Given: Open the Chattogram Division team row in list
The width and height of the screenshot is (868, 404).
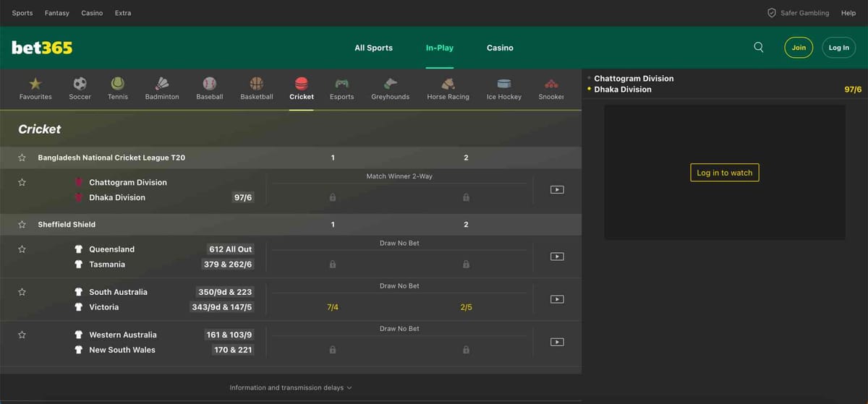Looking at the screenshot, I should (x=128, y=182).
